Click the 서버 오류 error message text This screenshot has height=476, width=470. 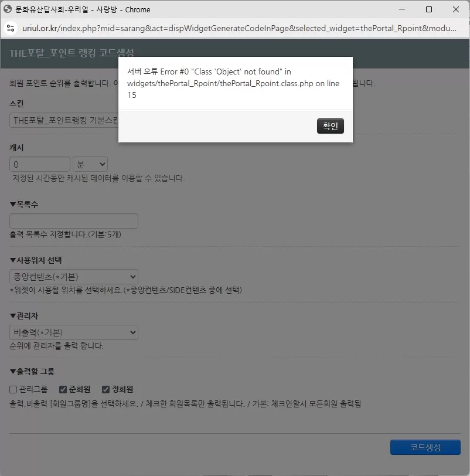[x=234, y=82]
